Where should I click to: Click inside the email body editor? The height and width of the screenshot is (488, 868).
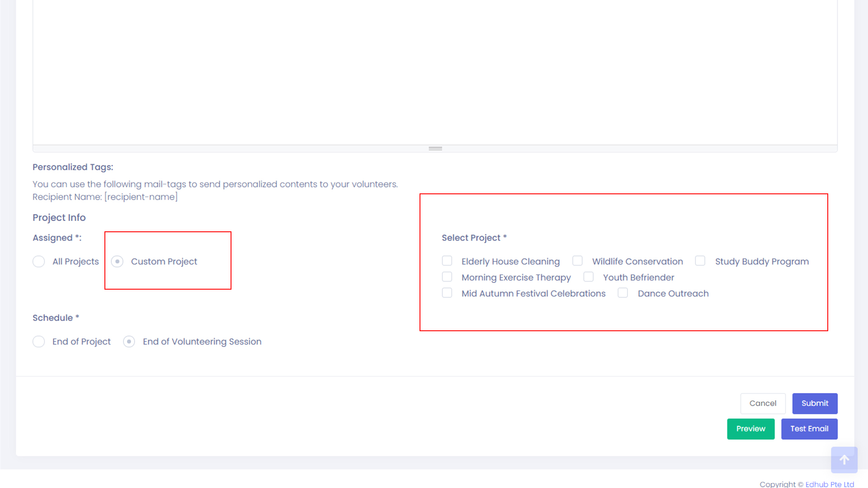pos(434,72)
